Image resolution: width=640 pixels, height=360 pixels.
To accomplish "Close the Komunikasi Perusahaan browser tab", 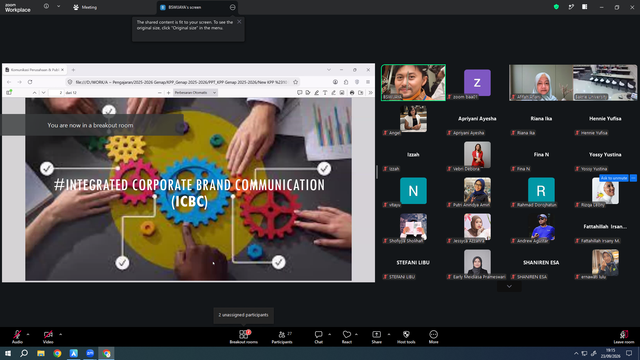I will click(x=62, y=70).
